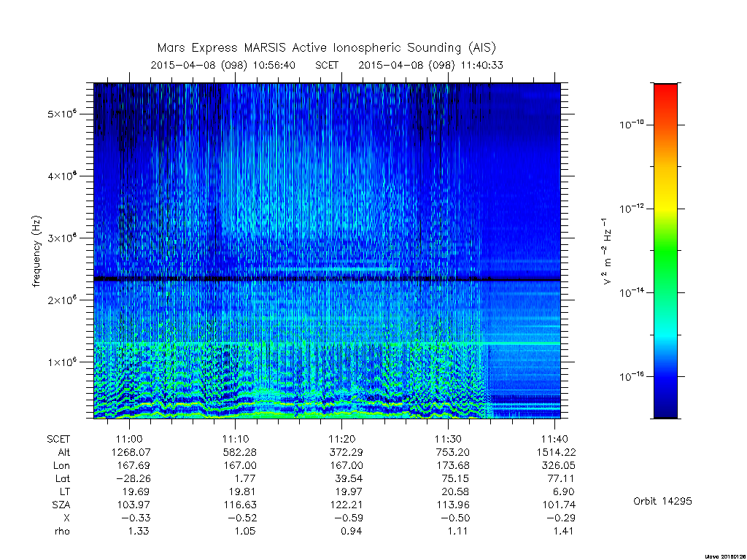Click the 11:00 SCET time label
Screen dimensions: 747x560
click(128, 439)
